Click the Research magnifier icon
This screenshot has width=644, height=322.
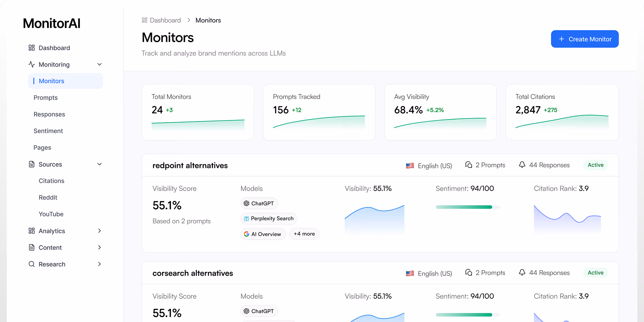pos(32,264)
